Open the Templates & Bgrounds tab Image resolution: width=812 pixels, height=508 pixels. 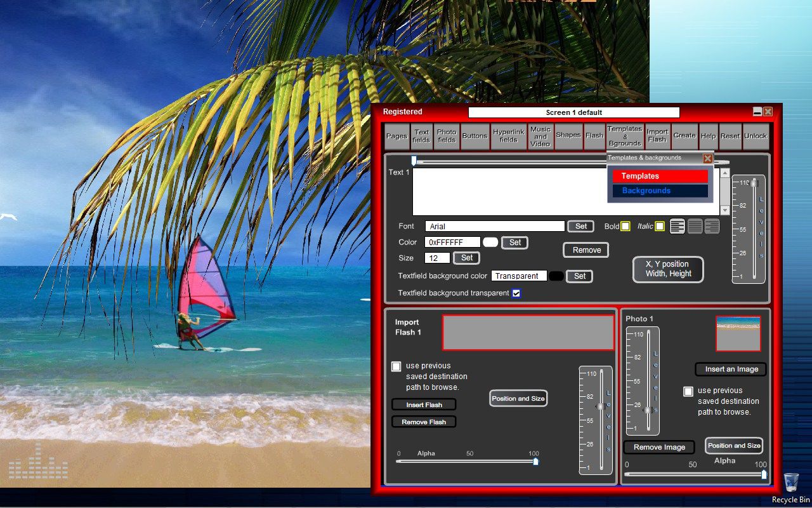[x=625, y=136]
